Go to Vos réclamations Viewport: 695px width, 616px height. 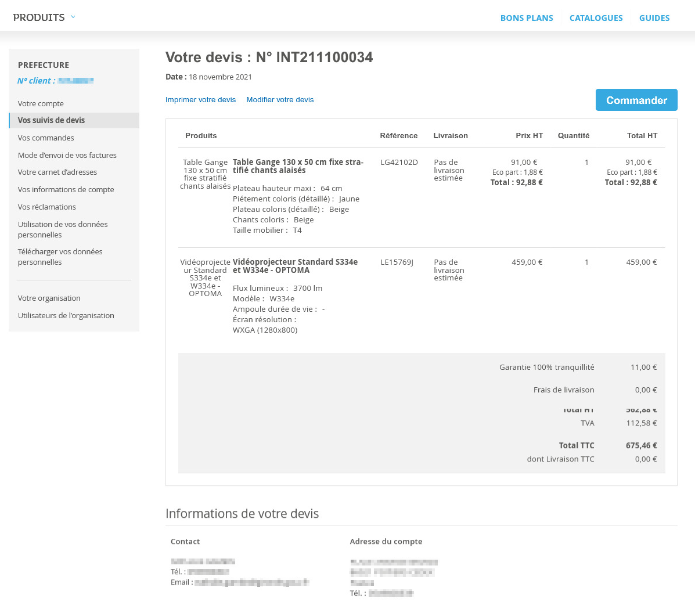coord(46,207)
